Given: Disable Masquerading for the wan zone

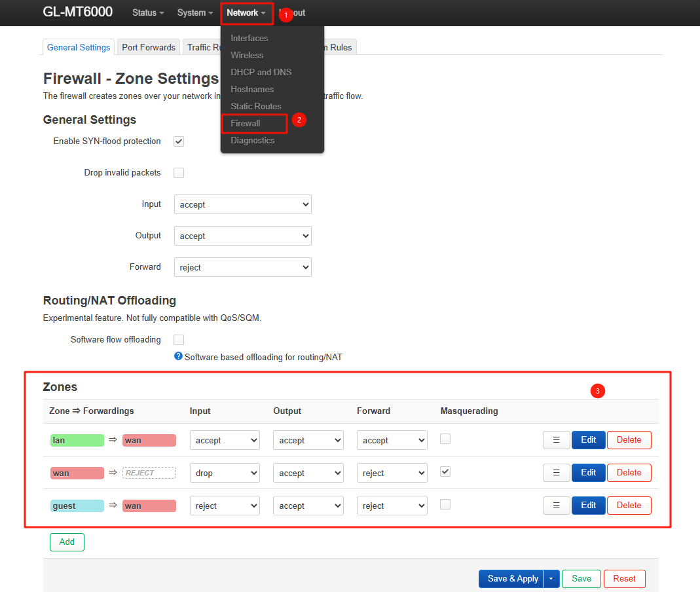Looking at the screenshot, I should (x=445, y=472).
